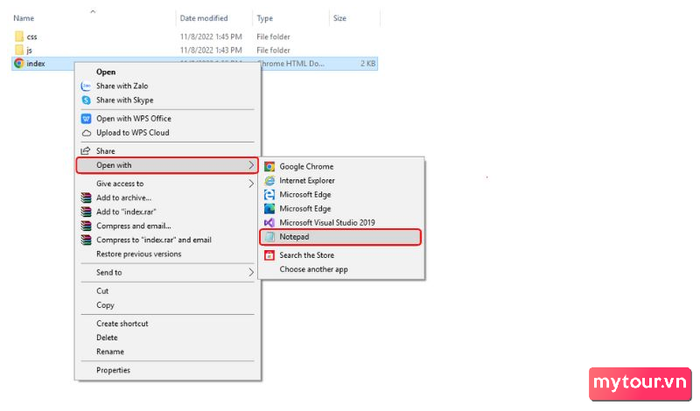Viewport: 700px width, 411px height.
Task: Click the Visual Studio 2019 icon
Action: point(269,223)
